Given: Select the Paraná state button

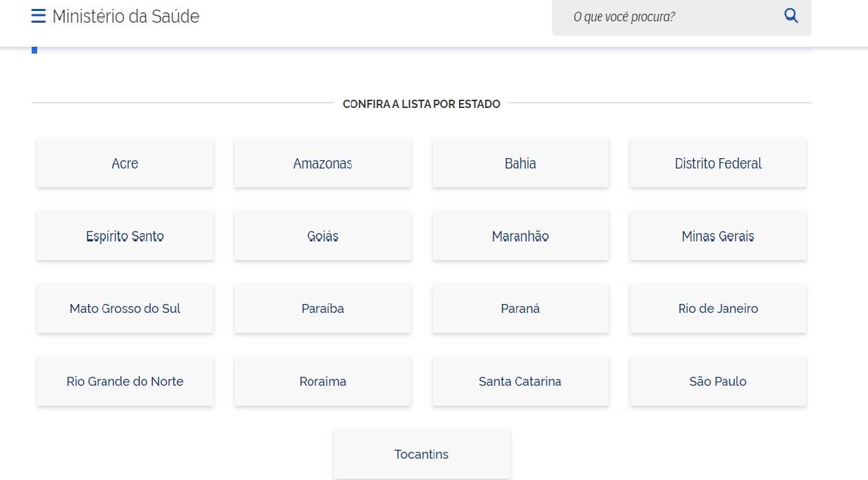Looking at the screenshot, I should (520, 309).
